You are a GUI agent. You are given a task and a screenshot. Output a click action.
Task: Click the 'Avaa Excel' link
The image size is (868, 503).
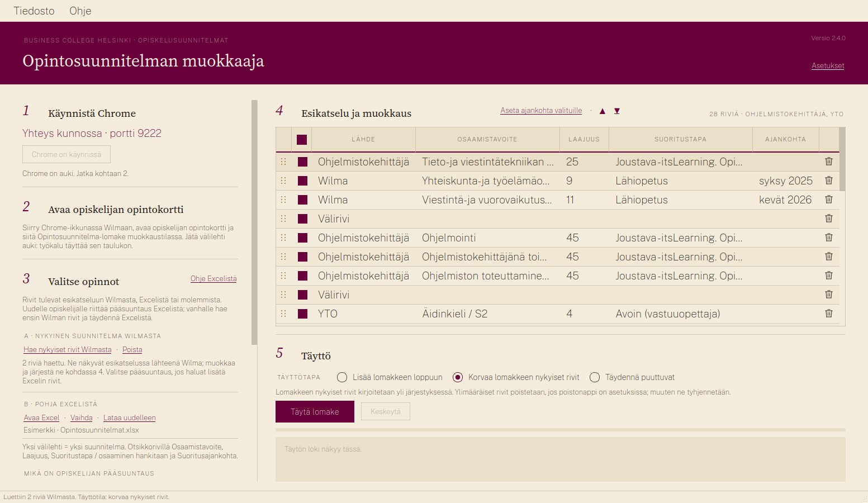tap(41, 417)
